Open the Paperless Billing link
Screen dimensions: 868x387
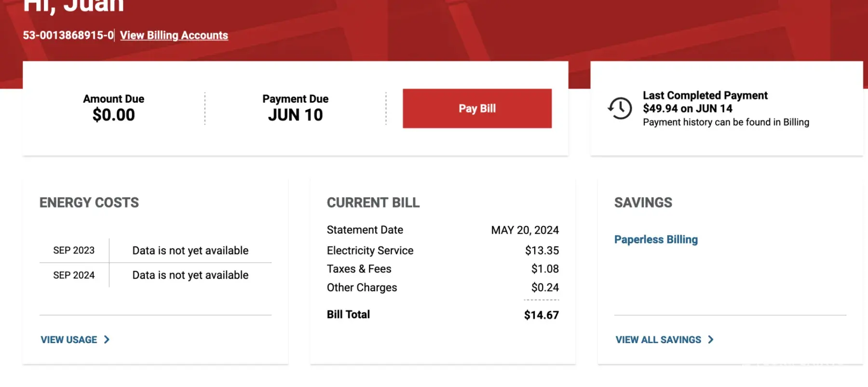(x=656, y=240)
